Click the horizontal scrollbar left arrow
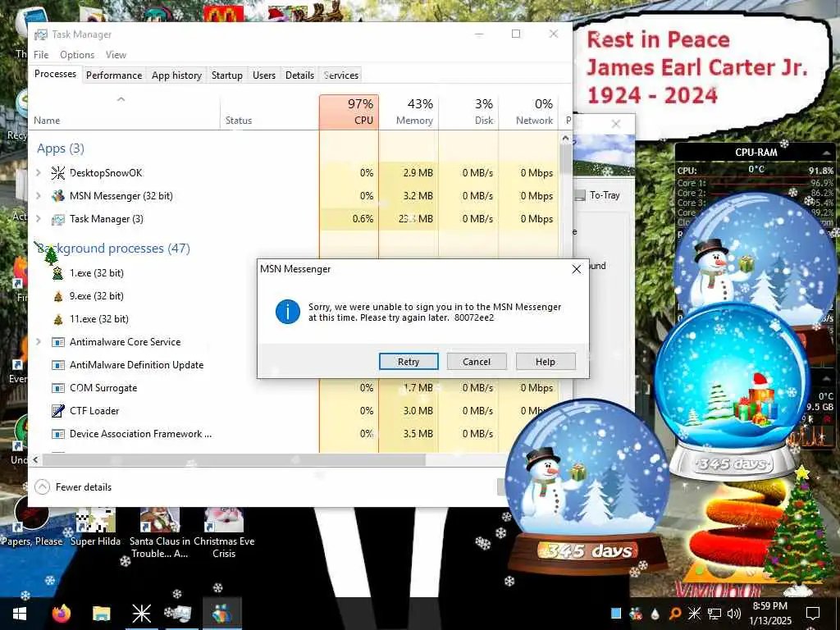This screenshot has width=840, height=630. (x=36, y=459)
